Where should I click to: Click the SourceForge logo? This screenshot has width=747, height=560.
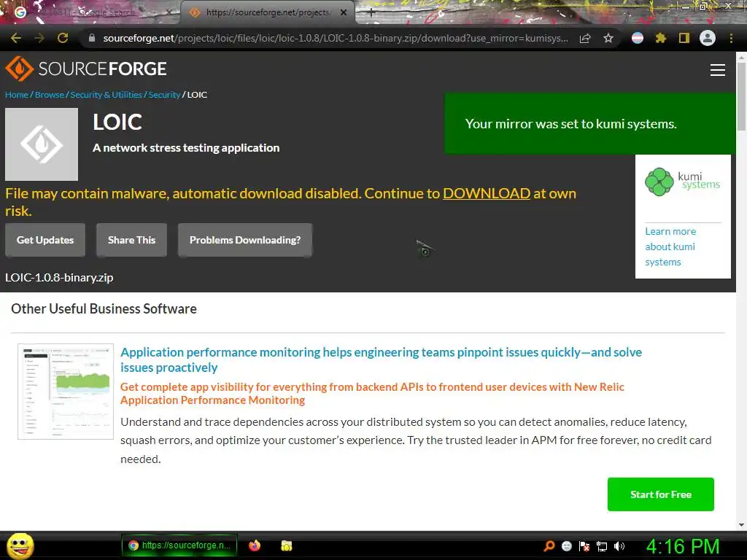(x=86, y=69)
